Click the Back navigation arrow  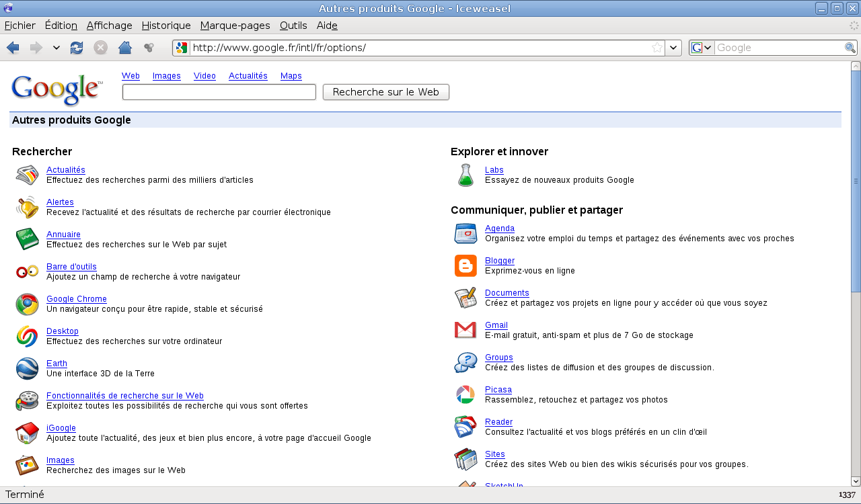point(13,48)
